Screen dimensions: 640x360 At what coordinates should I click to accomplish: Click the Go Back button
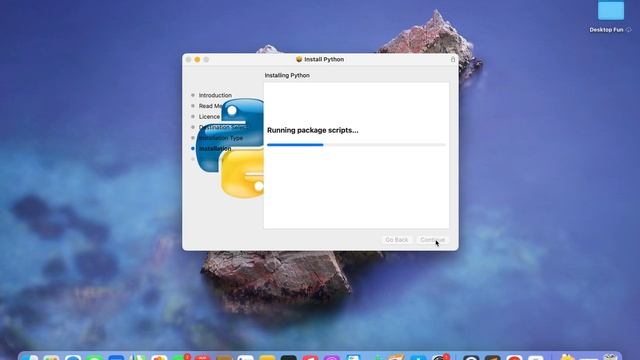(x=396, y=240)
